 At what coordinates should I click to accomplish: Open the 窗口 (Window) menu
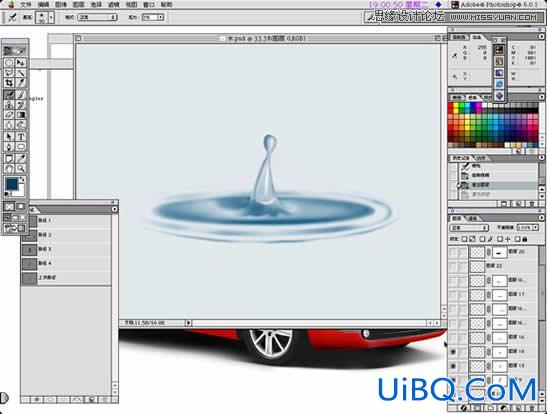(x=149, y=5)
